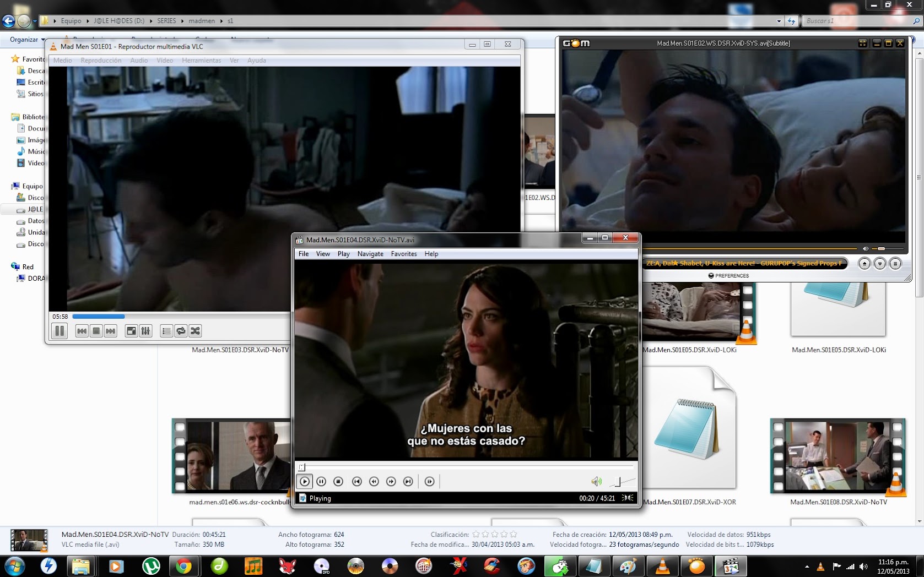Select mad.men.s01e06 video thumbnail
The height and width of the screenshot is (577, 924).
(x=231, y=456)
